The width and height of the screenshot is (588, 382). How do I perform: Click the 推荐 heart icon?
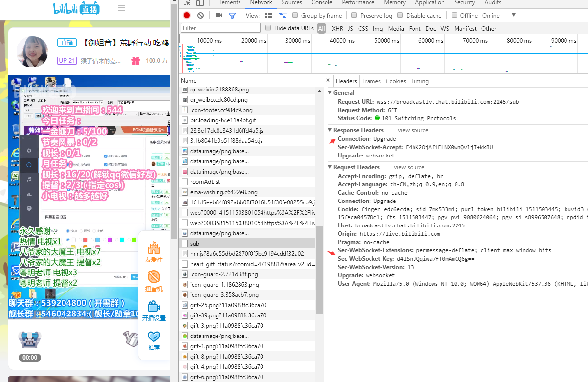click(x=154, y=337)
